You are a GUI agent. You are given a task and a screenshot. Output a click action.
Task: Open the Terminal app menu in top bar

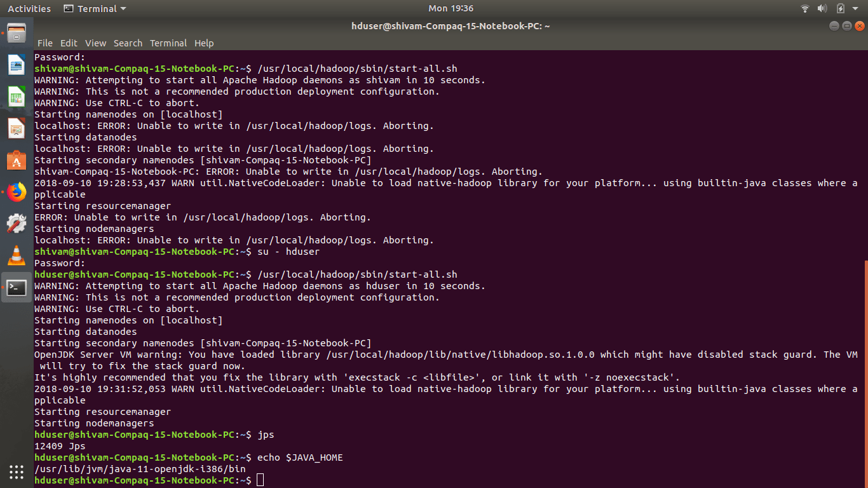pos(95,8)
